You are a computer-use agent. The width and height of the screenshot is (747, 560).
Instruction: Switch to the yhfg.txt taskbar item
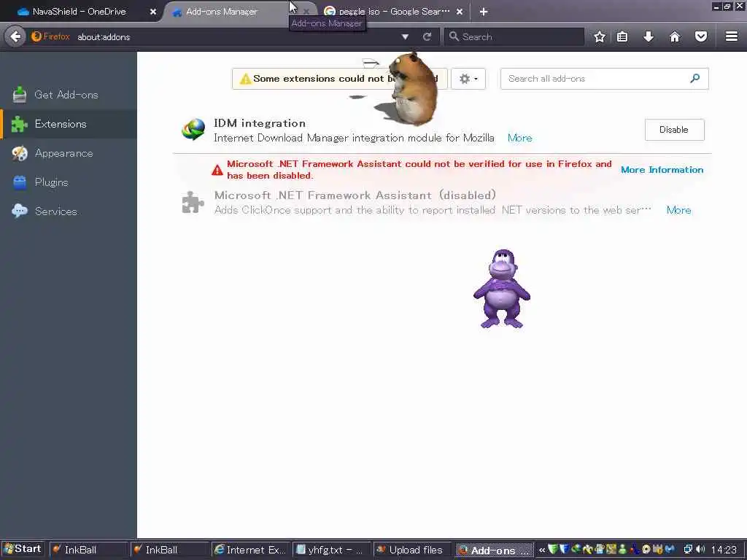pos(331,550)
